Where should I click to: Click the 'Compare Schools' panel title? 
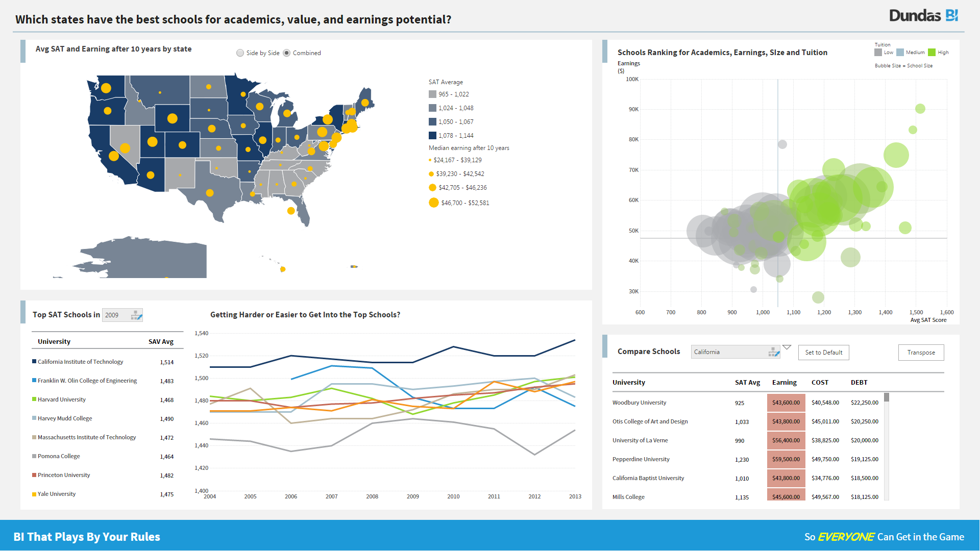click(x=649, y=352)
